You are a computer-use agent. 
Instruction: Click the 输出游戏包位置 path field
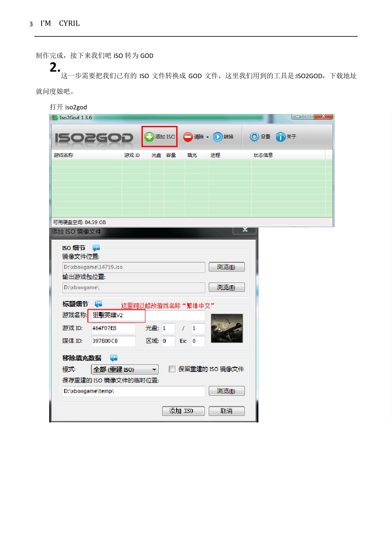pyautogui.click(x=134, y=287)
